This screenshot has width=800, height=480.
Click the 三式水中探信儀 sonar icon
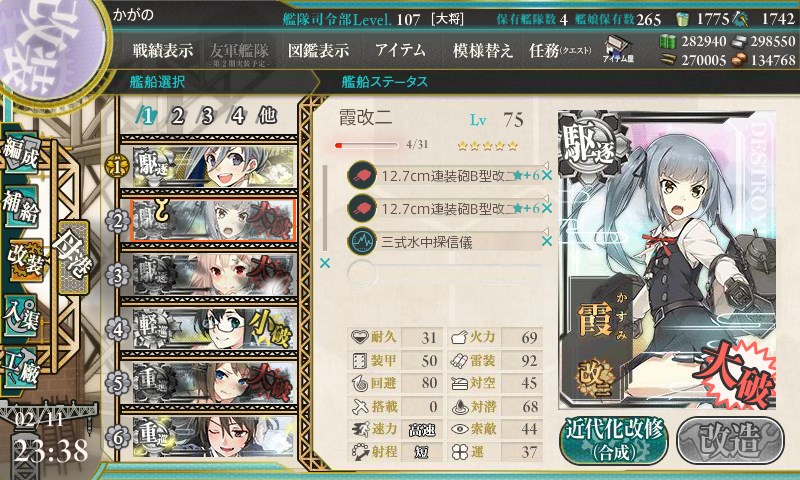pos(361,241)
